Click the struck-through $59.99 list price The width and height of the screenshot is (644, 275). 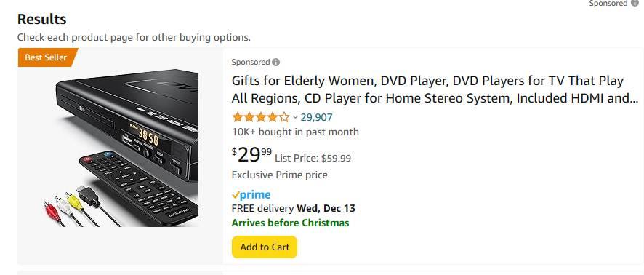tap(336, 158)
